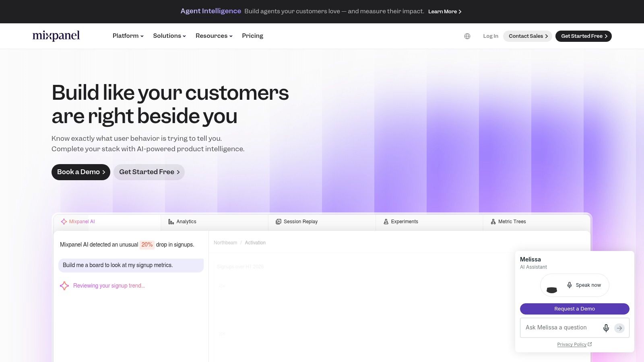Image resolution: width=644 pixels, height=362 pixels.
Task: Click the microphone icon in Ask Melissa field
Action: pos(606,328)
